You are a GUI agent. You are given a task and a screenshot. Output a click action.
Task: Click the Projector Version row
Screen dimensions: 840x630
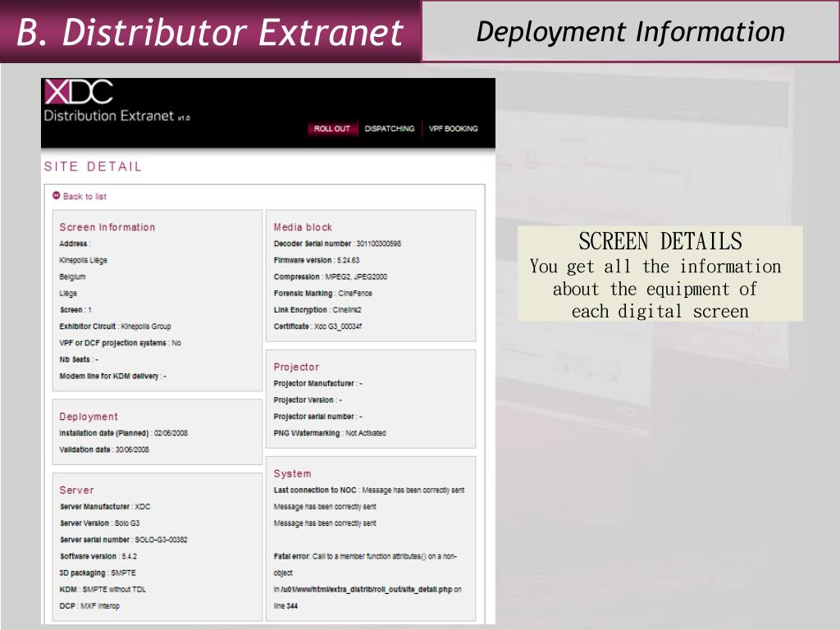point(308,400)
